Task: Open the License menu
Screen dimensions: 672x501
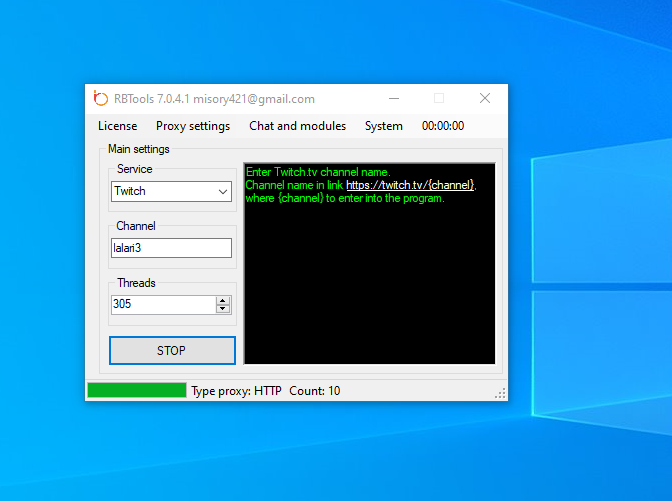Action: 117,126
